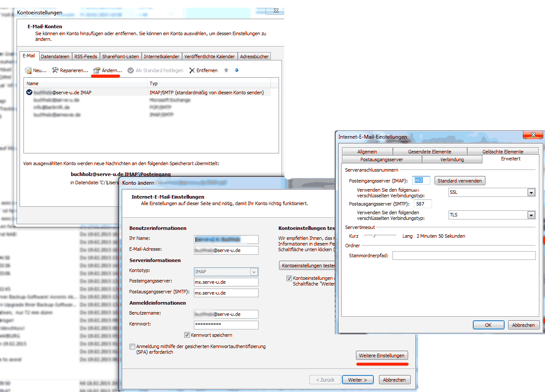Select the default account checkmark icon in list

coord(29,92)
